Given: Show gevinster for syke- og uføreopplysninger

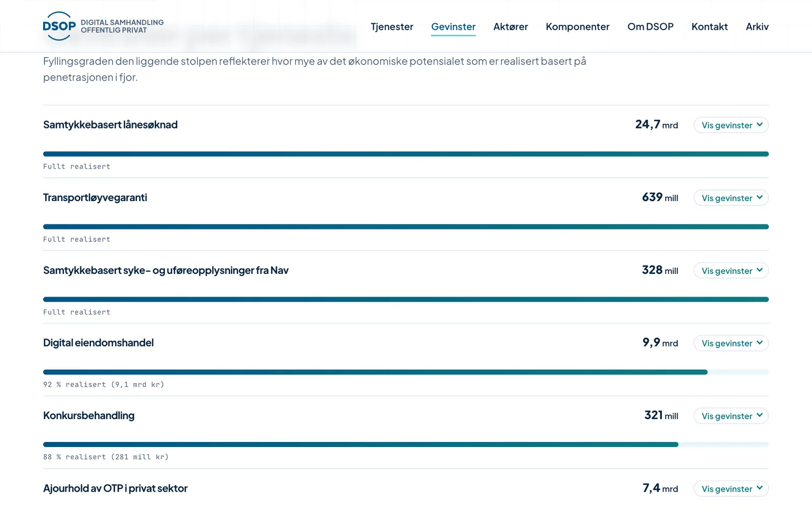Looking at the screenshot, I should coord(731,270).
